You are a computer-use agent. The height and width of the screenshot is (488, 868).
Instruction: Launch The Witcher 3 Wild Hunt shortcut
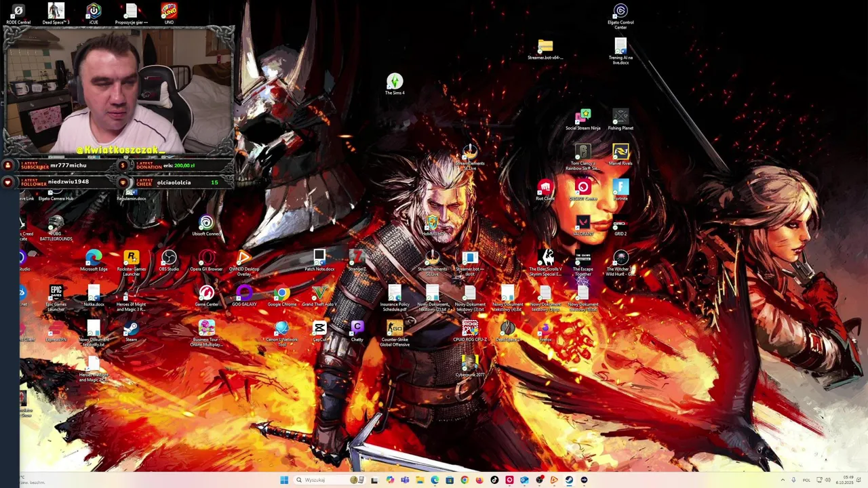click(620, 263)
